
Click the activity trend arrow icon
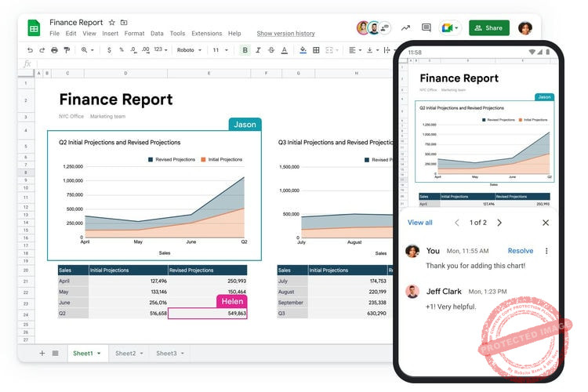(x=405, y=27)
